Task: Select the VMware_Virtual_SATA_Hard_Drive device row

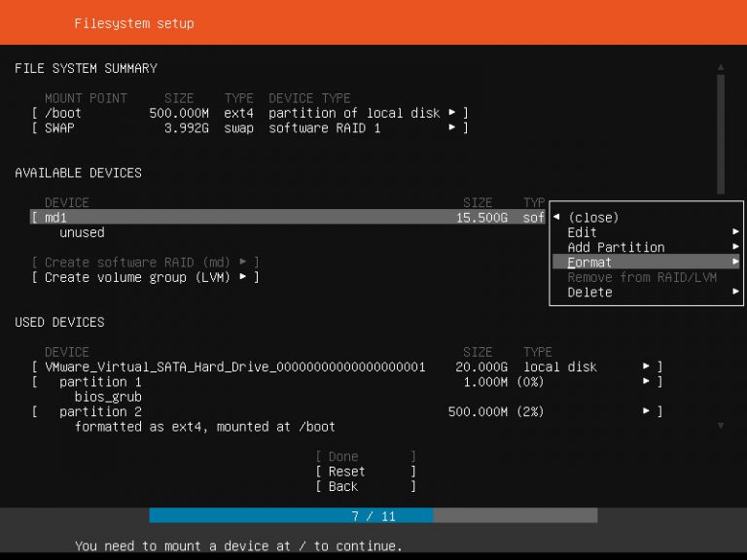Action: click(x=347, y=367)
